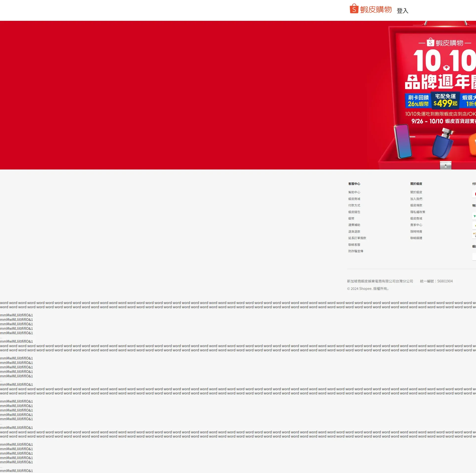Open the 隱私權政策 link
Screen dimensions: 476x473
click(417, 212)
